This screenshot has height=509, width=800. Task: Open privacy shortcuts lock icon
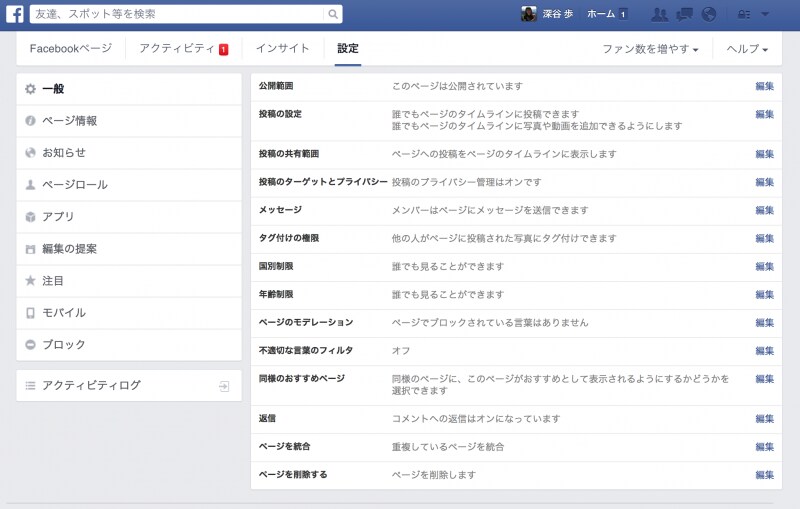pyautogui.click(x=744, y=14)
